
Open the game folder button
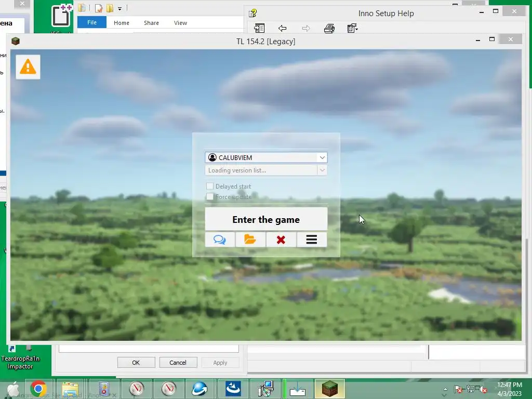pos(250,240)
